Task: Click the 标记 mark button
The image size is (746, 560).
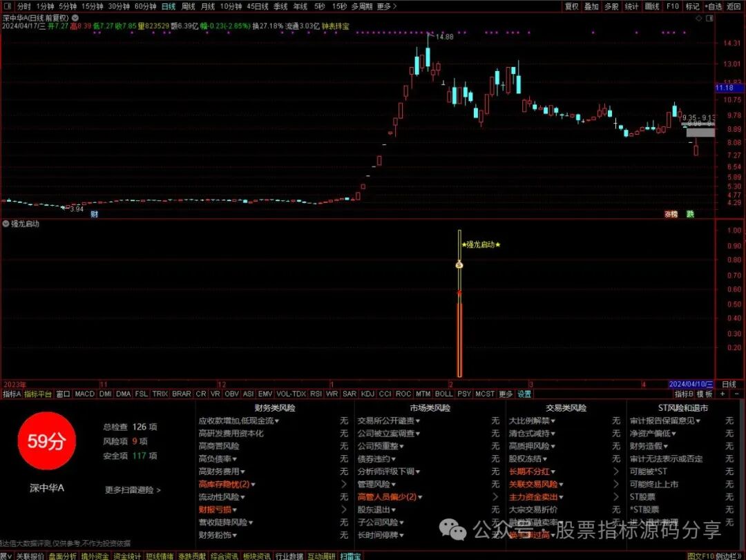Action: 692,6
